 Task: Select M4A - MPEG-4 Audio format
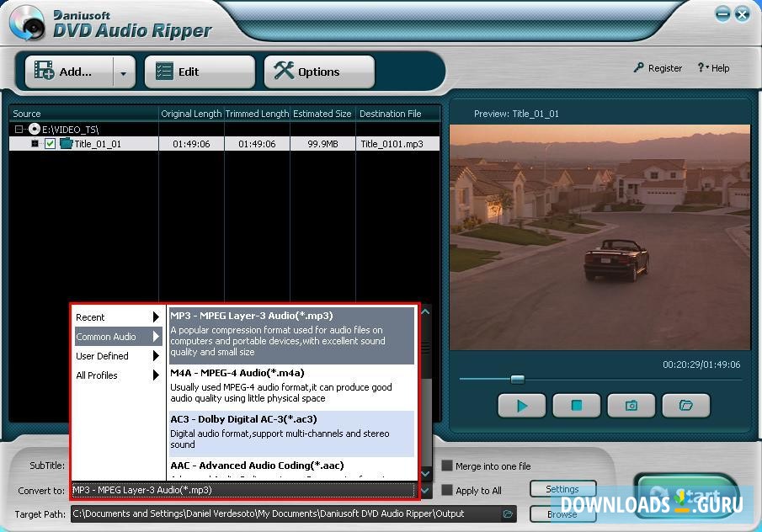pyautogui.click(x=291, y=388)
